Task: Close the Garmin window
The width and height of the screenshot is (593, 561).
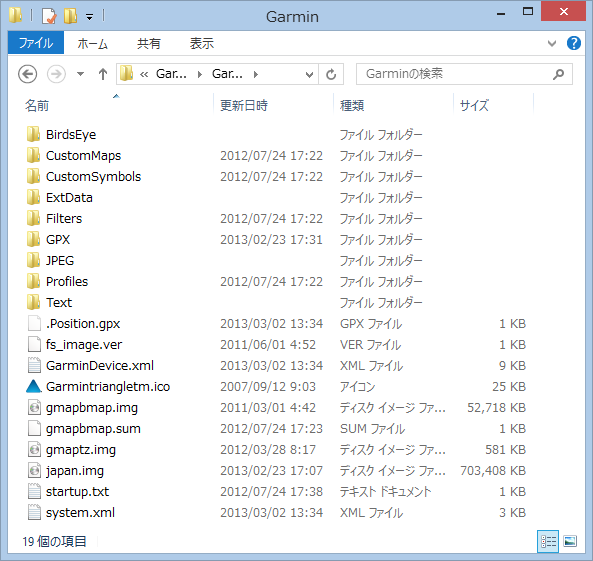Action: coord(564,11)
